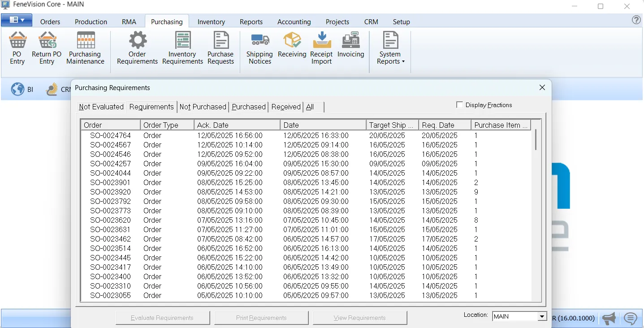This screenshot has width=644, height=328.
Task: Click Date 07/05/2025 11:01:00 cell
Action: [x=316, y=229]
